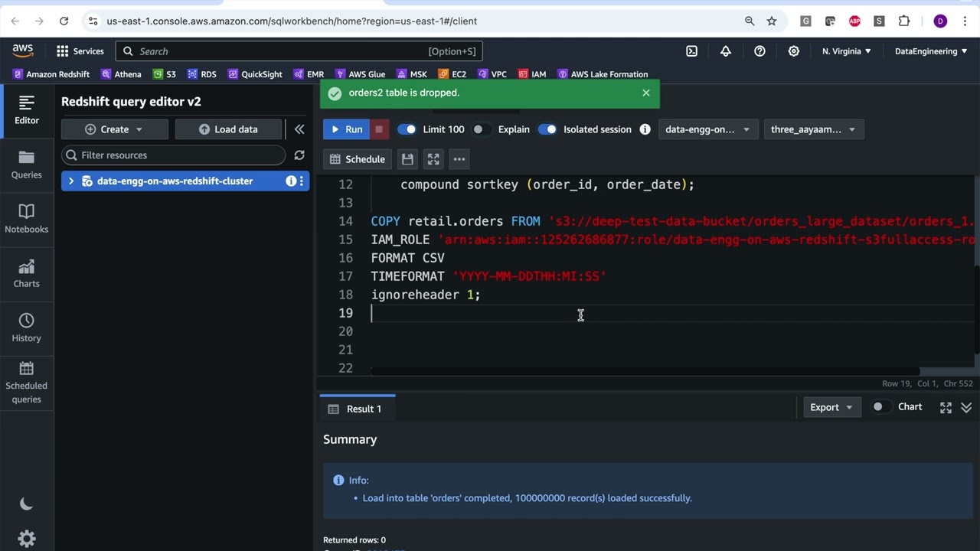The image size is (980, 551).
Task: Open Queries in the left sidebar
Action: 27,165
